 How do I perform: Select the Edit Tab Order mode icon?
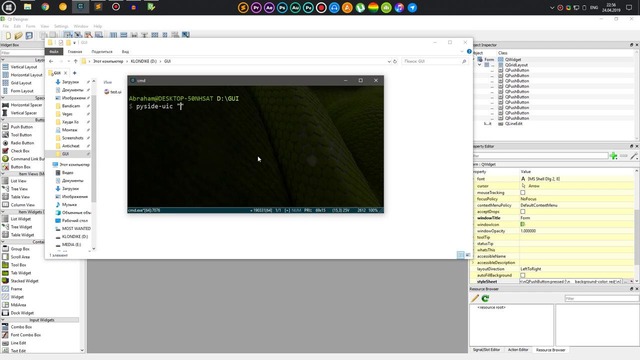pos(98,35)
